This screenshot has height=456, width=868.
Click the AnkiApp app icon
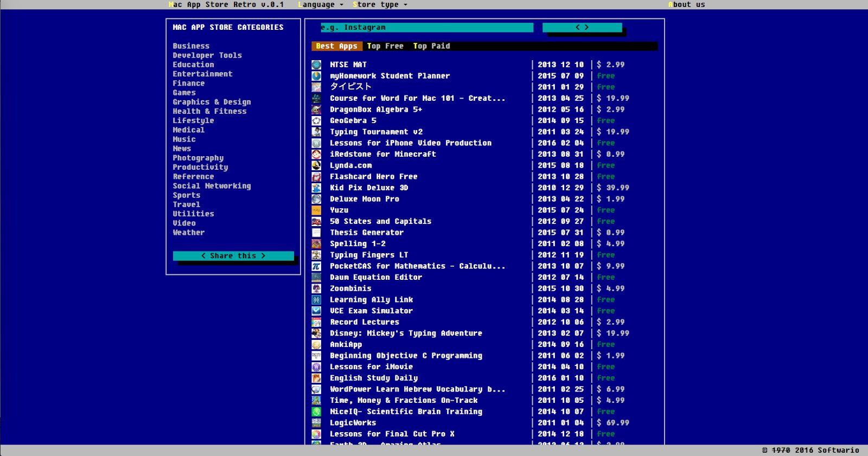point(316,344)
